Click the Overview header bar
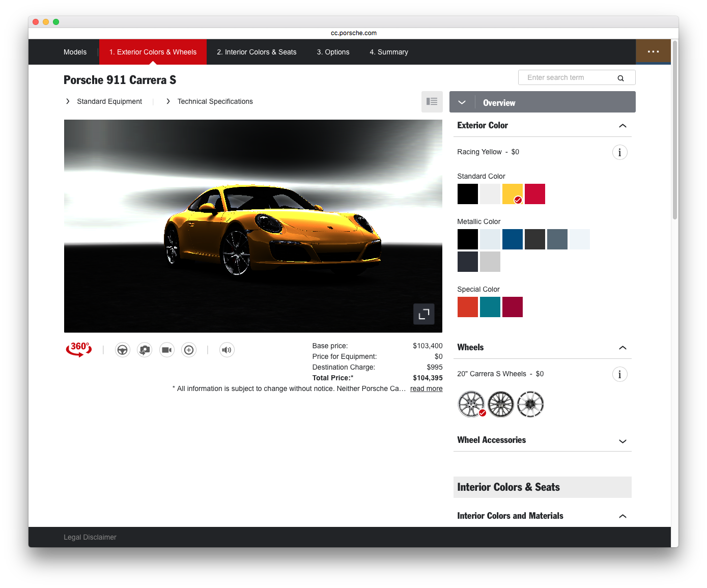Screen dimensions: 707x588 (x=543, y=102)
